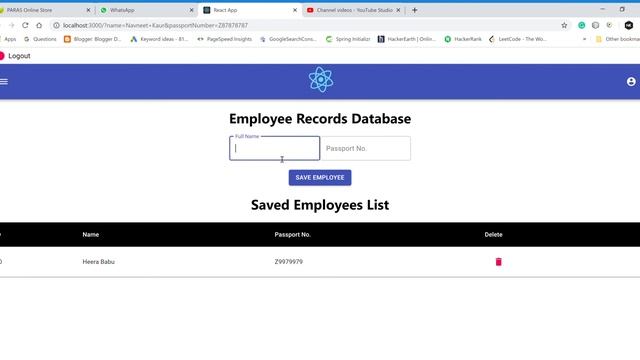Screen dimensions: 640x360
Task: Close the YouTube Studio tab
Action: point(398,10)
